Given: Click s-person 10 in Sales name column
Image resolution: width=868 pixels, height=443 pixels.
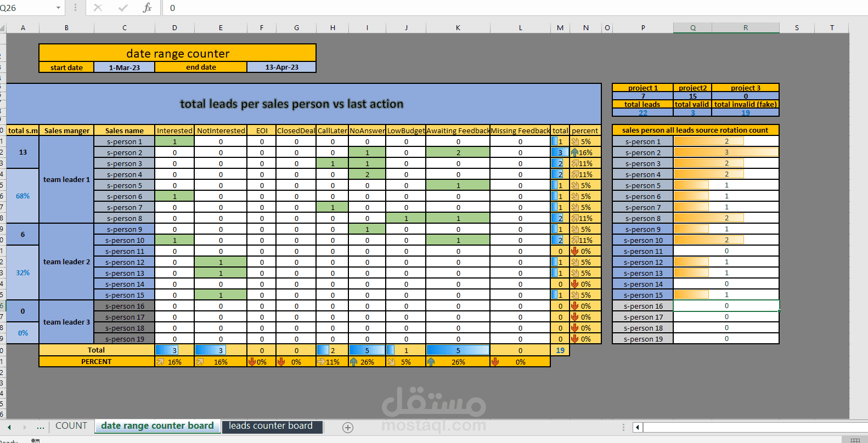Looking at the screenshot, I should [125, 240].
